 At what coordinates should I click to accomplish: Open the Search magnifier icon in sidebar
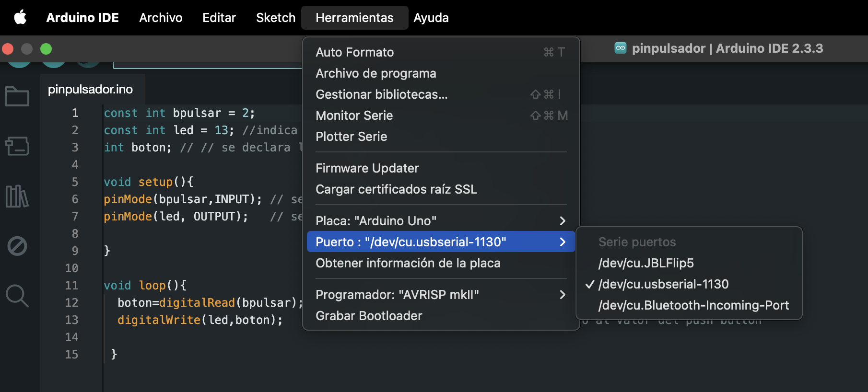(17, 296)
